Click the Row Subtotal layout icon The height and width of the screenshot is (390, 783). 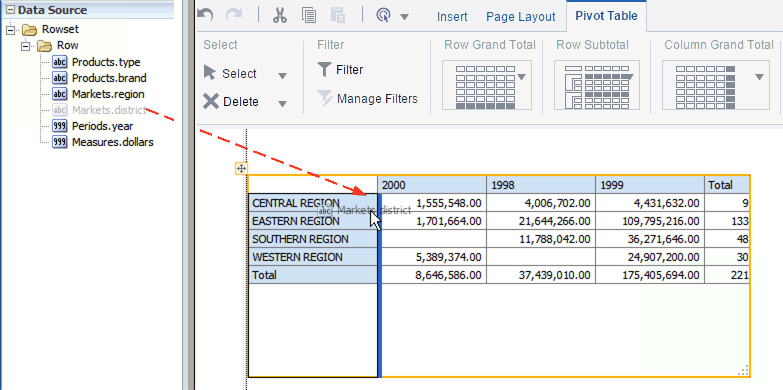coord(597,85)
